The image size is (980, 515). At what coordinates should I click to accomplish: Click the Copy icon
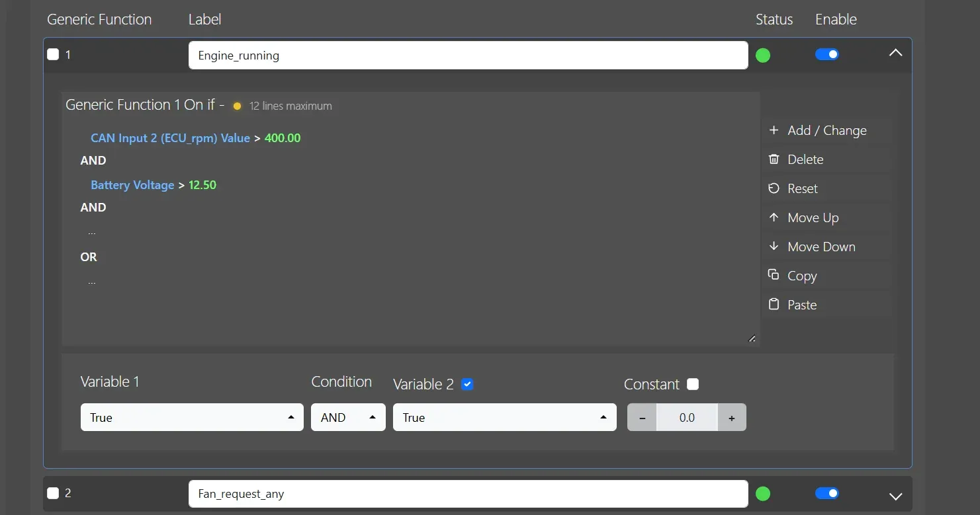coord(774,275)
